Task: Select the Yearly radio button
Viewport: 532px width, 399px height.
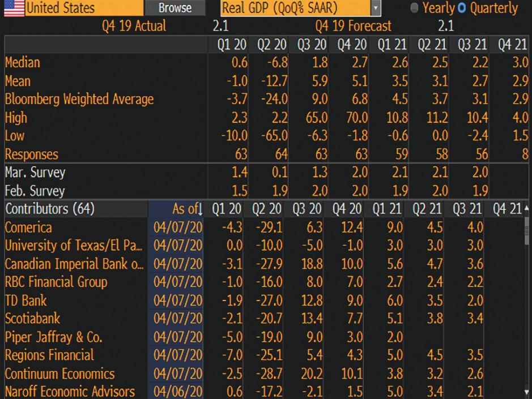Action: (x=414, y=8)
